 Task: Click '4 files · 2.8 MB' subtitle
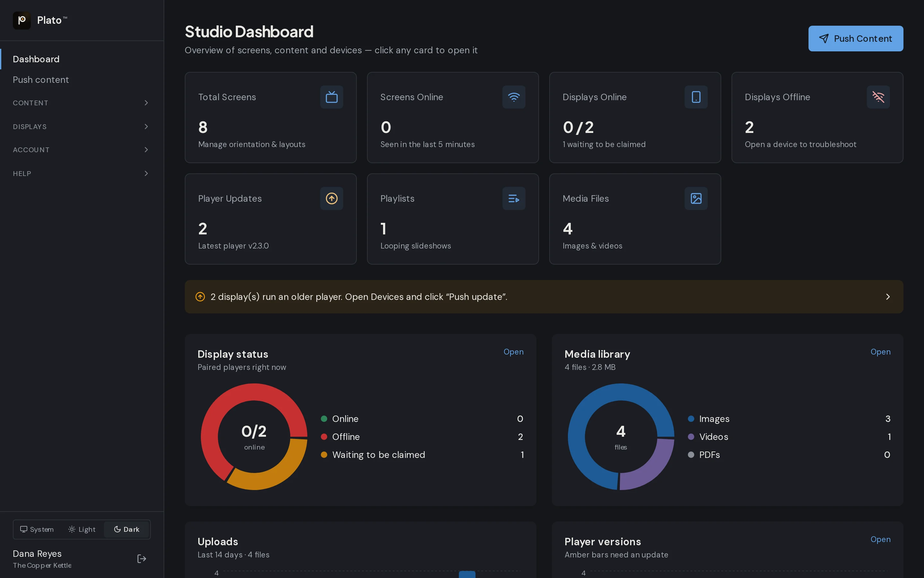click(590, 367)
